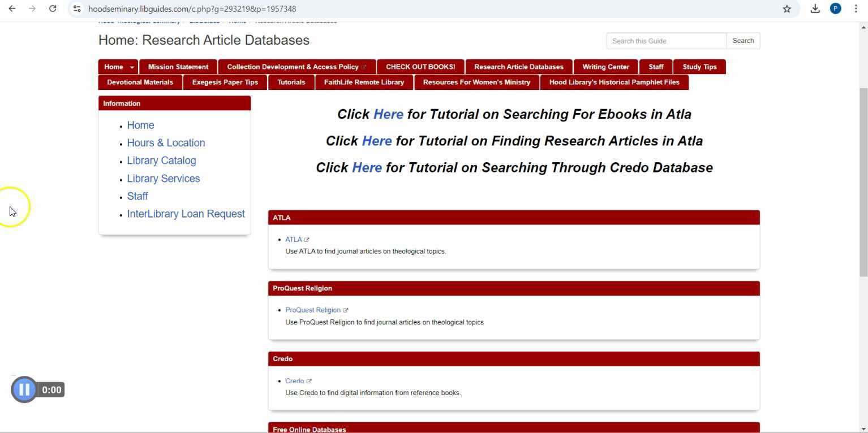Bookmark the page with the star icon
This screenshot has height=433, width=868.
[787, 8]
